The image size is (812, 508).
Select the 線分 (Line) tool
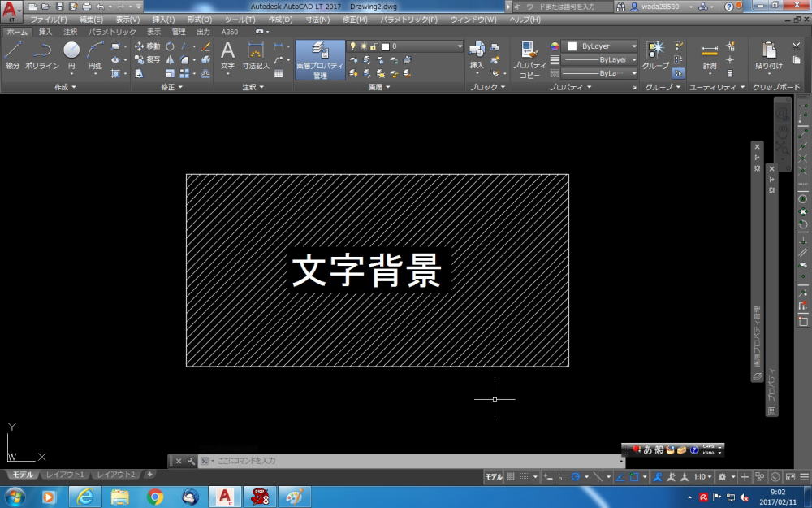[12, 56]
